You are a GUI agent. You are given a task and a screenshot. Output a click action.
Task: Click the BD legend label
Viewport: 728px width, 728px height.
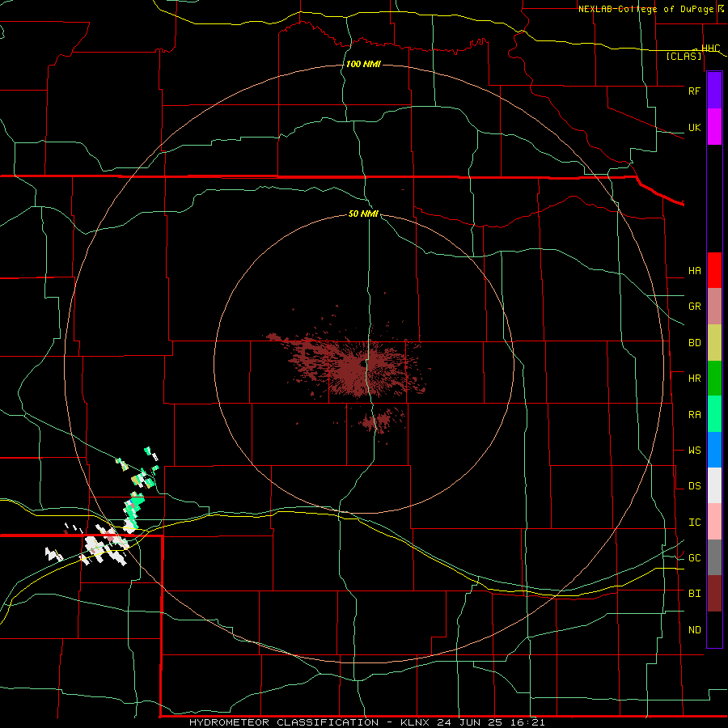[694, 343]
